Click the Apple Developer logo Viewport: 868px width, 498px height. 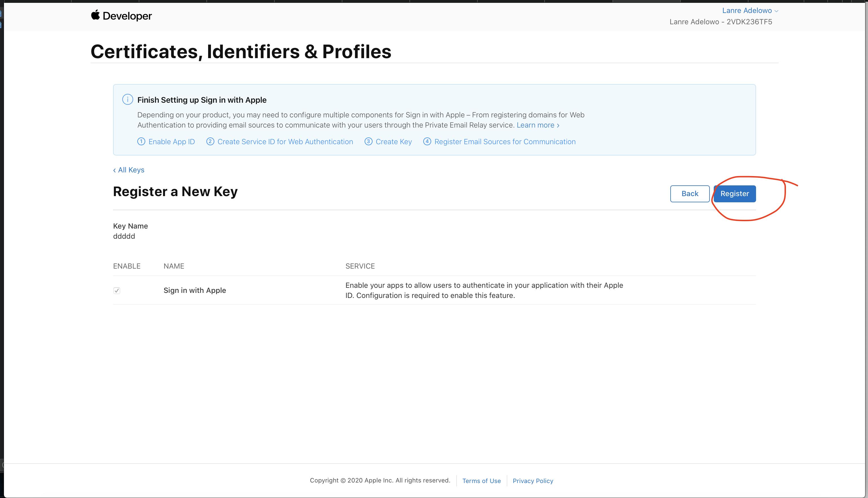pyautogui.click(x=121, y=16)
